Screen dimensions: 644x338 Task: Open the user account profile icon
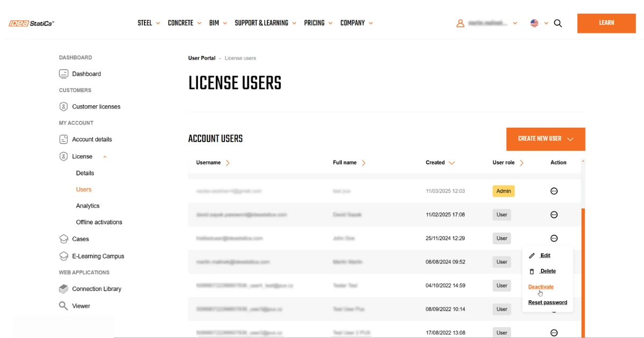pyautogui.click(x=460, y=23)
